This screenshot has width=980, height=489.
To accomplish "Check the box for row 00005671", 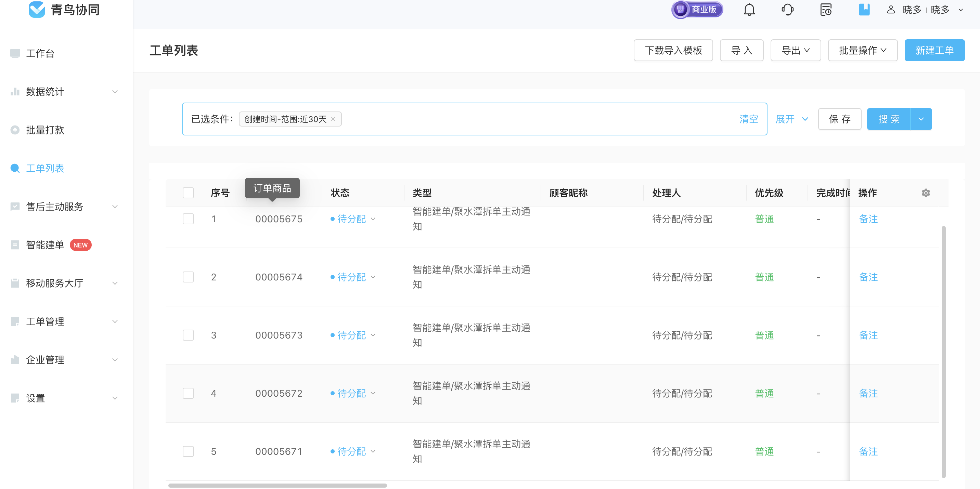I will [188, 451].
